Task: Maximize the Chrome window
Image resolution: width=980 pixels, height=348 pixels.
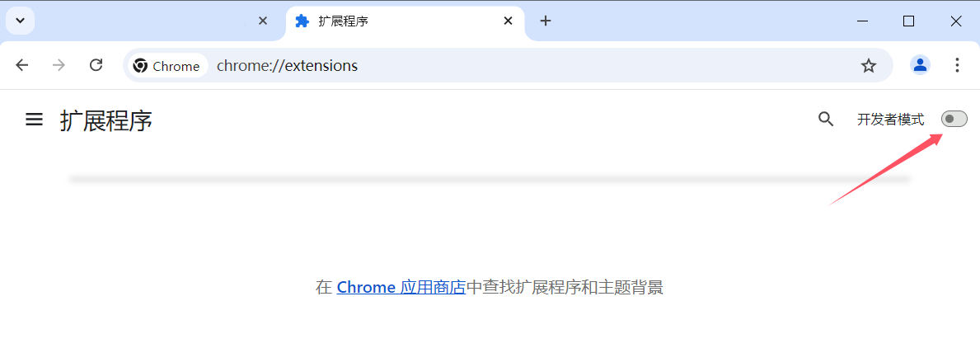Action: tap(908, 21)
